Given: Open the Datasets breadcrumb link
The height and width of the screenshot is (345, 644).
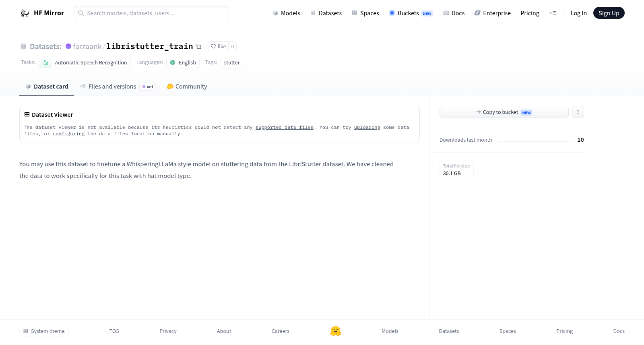Looking at the screenshot, I should pyautogui.click(x=45, y=46).
